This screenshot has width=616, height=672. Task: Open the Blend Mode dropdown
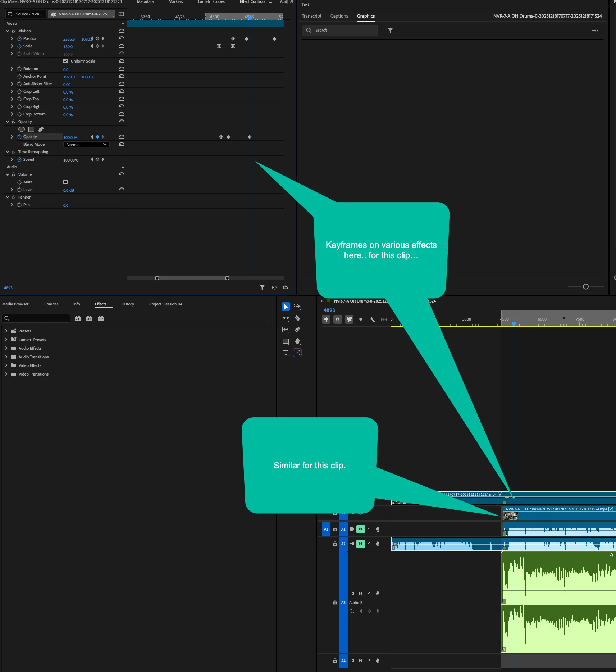pyautogui.click(x=86, y=144)
